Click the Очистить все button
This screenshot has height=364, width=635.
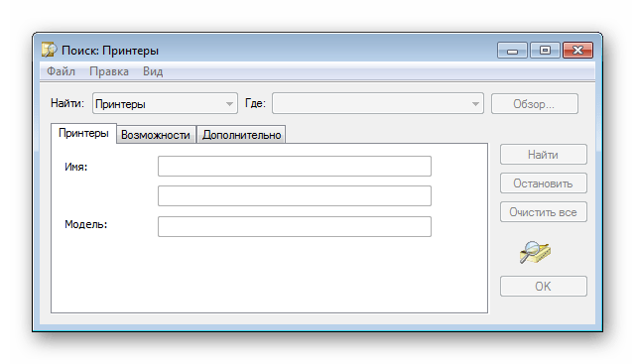click(543, 212)
